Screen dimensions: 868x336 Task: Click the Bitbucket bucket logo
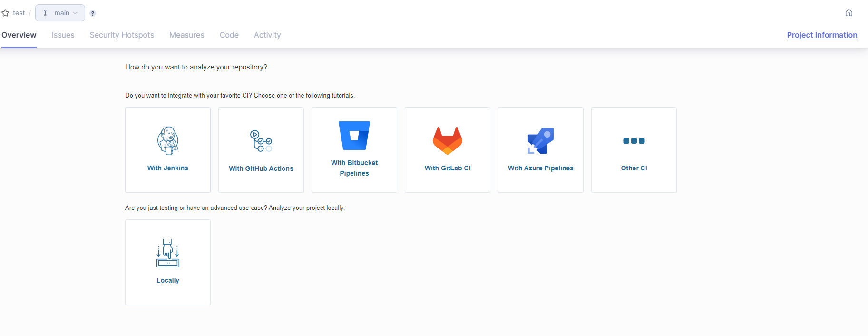click(x=354, y=136)
